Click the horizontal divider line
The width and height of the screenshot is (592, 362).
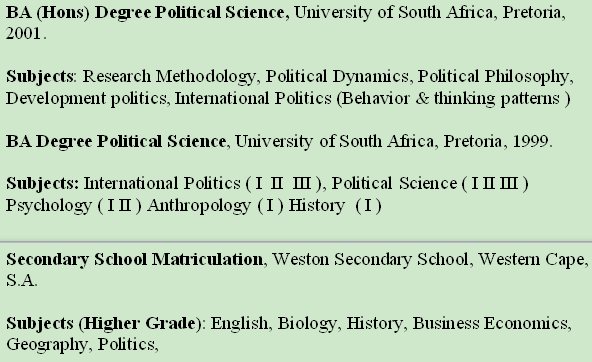(296, 241)
